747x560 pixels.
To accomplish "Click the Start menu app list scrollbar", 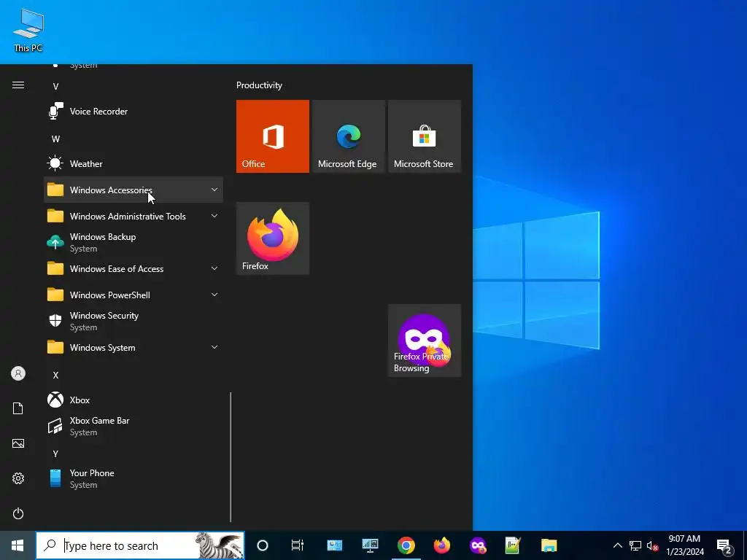I will [x=231, y=457].
